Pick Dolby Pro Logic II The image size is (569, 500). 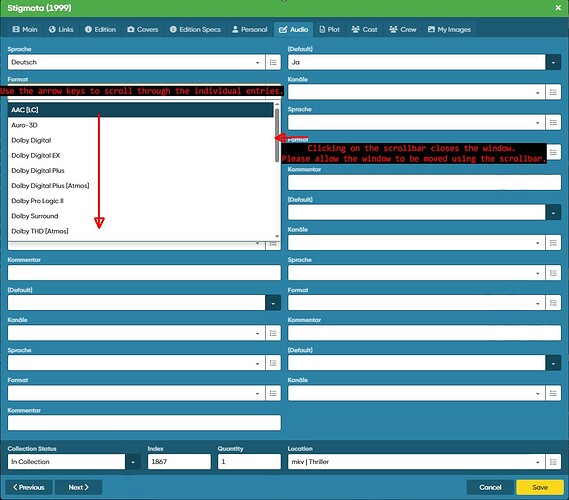coord(140,201)
